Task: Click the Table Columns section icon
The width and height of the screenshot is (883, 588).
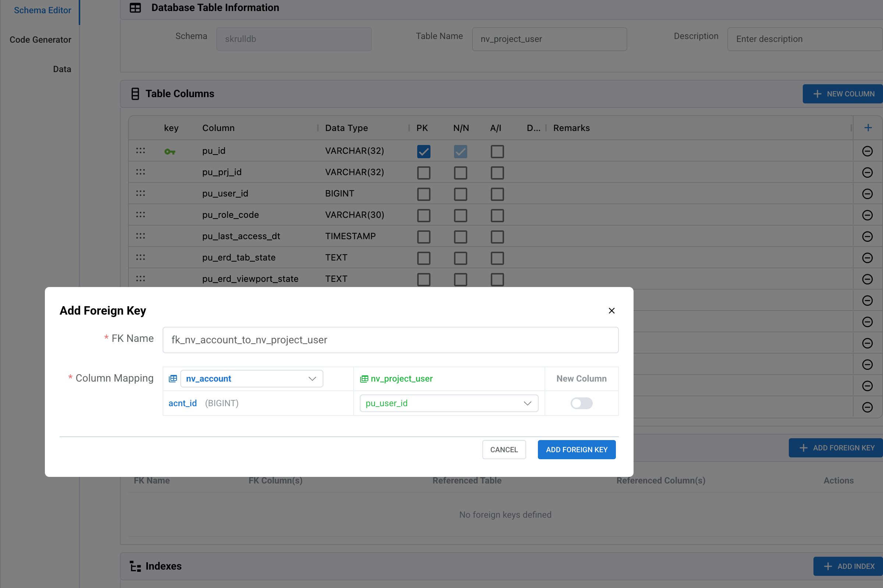Action: 135,94
